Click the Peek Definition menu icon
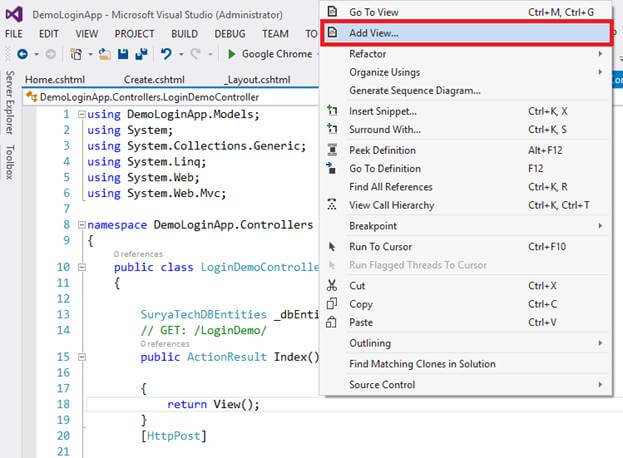Screen dimensions: 623x458 pyautogui.click(x=332, y=150)
